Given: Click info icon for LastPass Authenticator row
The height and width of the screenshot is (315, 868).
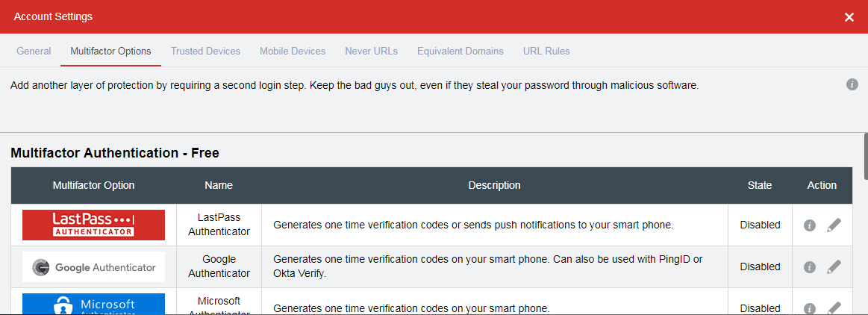Looking at the screenshot, I should tap(809, 225).
